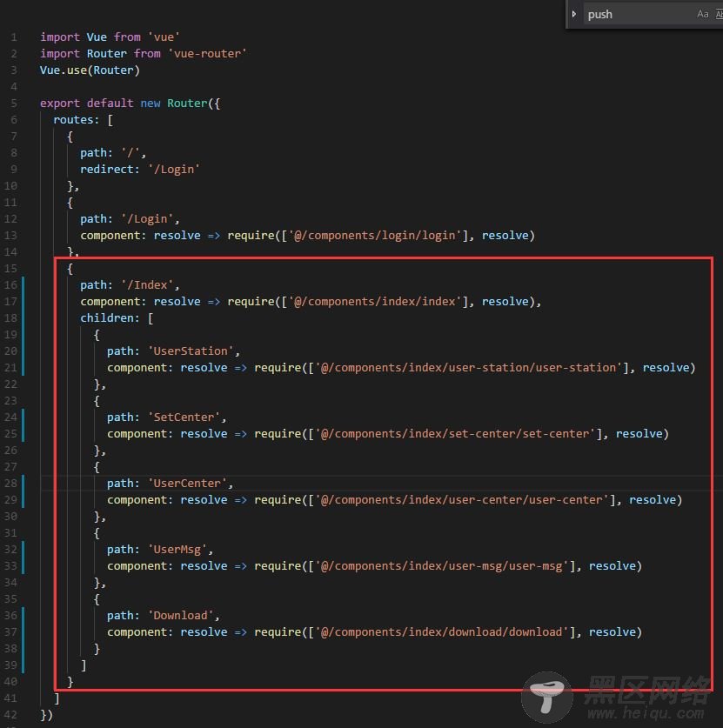Viewport: 723px width, 728px height.
Task: Click '@/components/login/login' string on line 13
Action: coord(375,236)
